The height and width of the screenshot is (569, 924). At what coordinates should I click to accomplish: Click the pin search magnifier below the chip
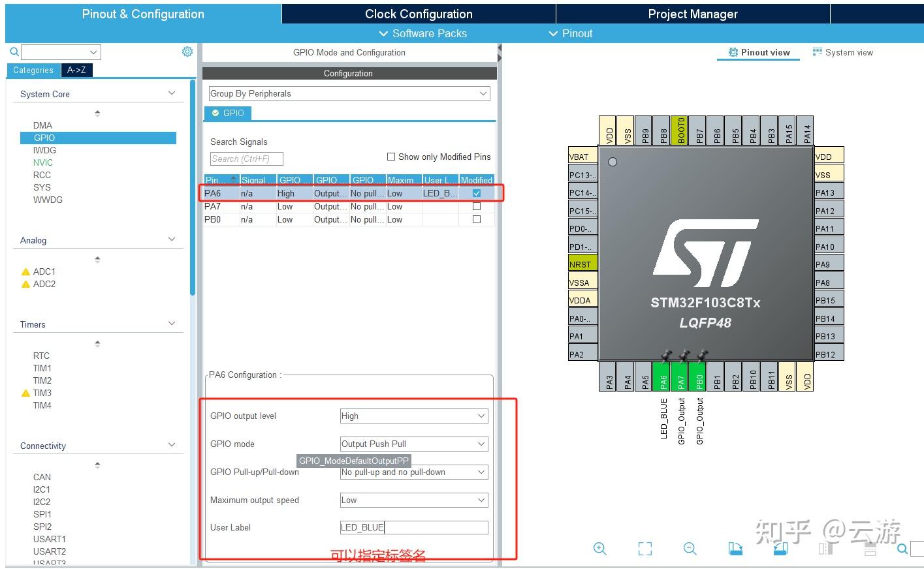pyautogui.click(x=902, y=549)
